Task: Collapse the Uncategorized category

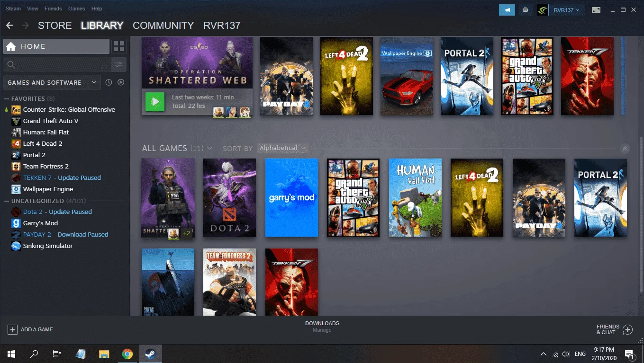Action: point(7,201)
